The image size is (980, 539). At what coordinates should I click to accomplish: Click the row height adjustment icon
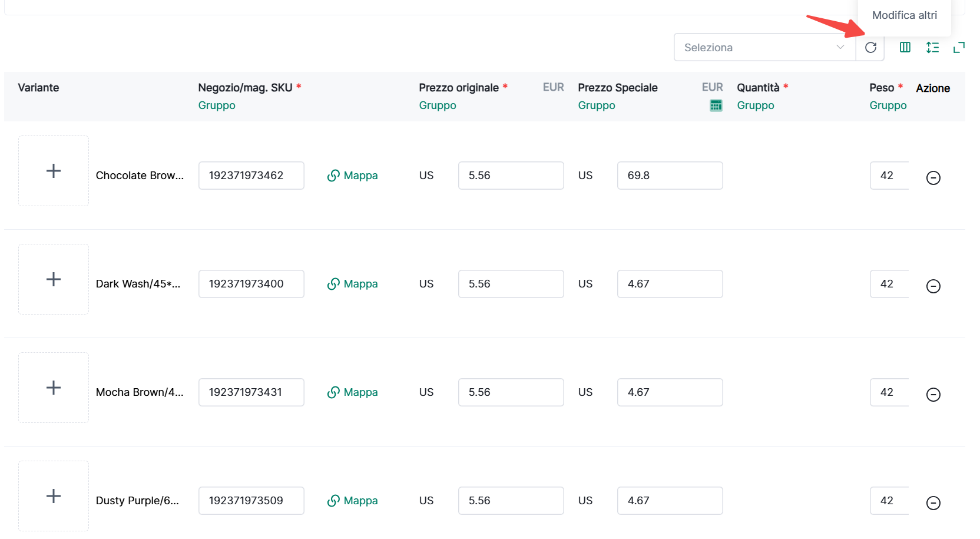pos(932,47)
